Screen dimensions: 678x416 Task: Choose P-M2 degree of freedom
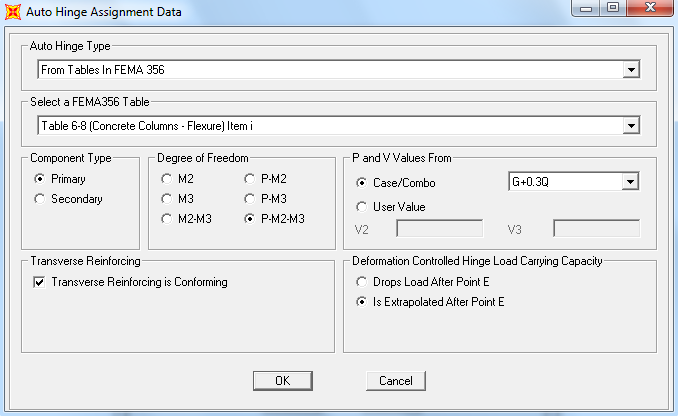click(x=249, y=179)
